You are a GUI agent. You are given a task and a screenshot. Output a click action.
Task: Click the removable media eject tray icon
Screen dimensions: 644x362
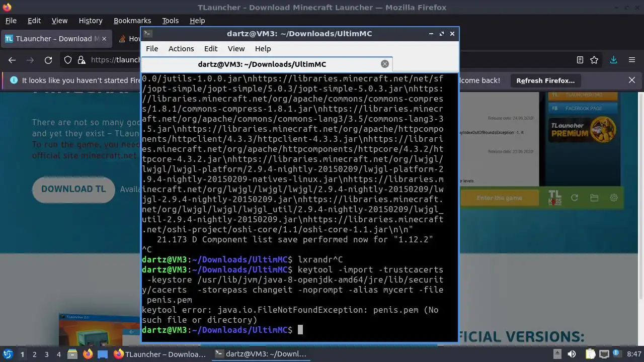557,354
